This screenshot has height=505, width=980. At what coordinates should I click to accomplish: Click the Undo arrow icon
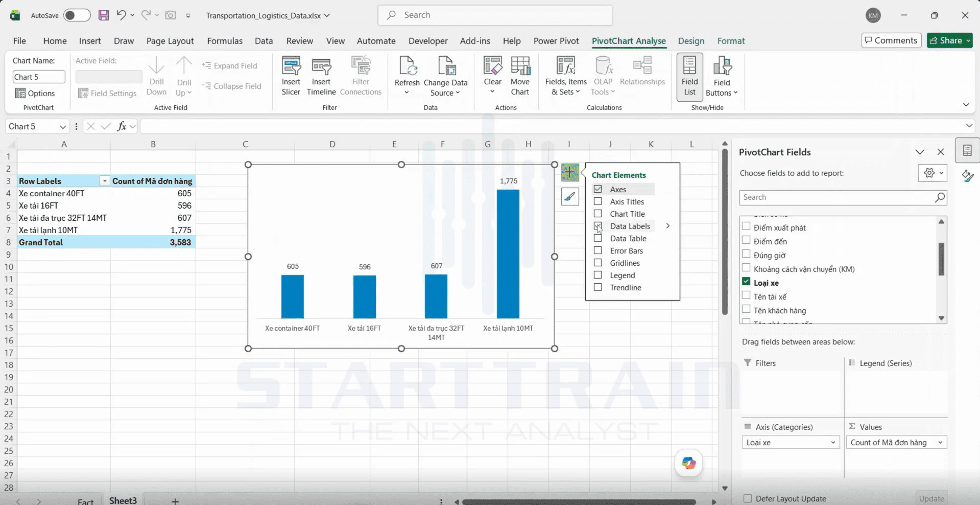coord(121,15)
